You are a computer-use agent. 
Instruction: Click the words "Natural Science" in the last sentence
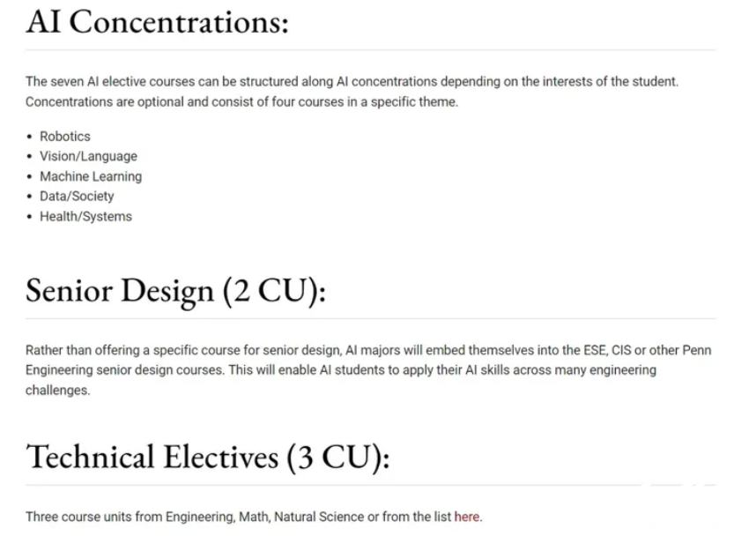click(x=317, y=517)
